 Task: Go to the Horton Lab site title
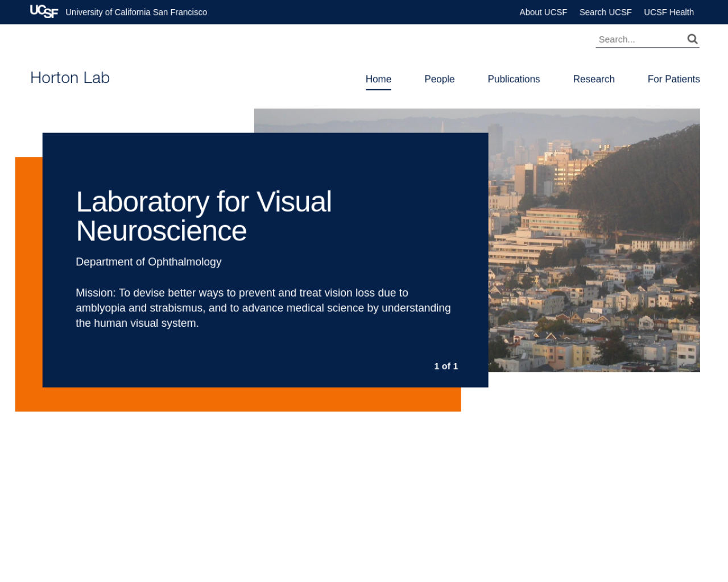click(70, 78)
